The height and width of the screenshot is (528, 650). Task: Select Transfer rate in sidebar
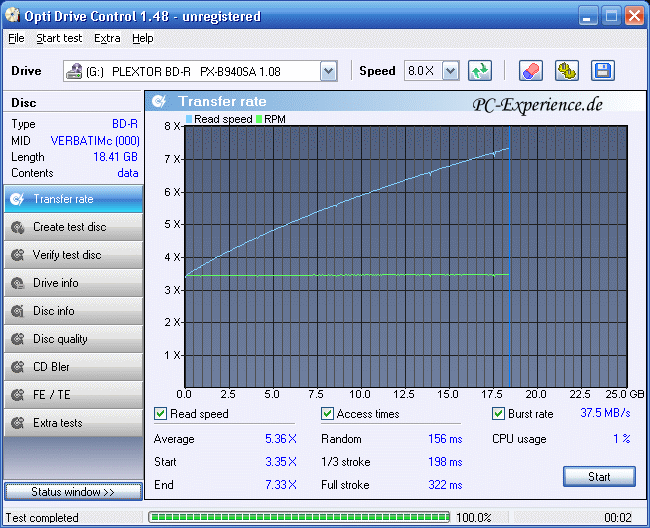tap(72, 199)
